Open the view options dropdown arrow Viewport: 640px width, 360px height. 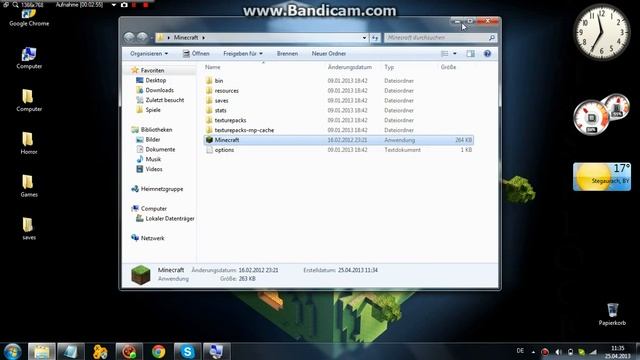(455, 53)
